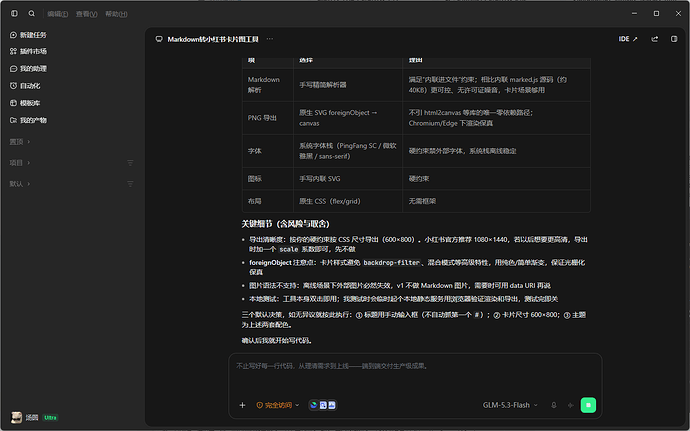Click the '图标' table cell
Viewport: 690px width, 431px height.
pyautogui.click(x=268, y=179)
